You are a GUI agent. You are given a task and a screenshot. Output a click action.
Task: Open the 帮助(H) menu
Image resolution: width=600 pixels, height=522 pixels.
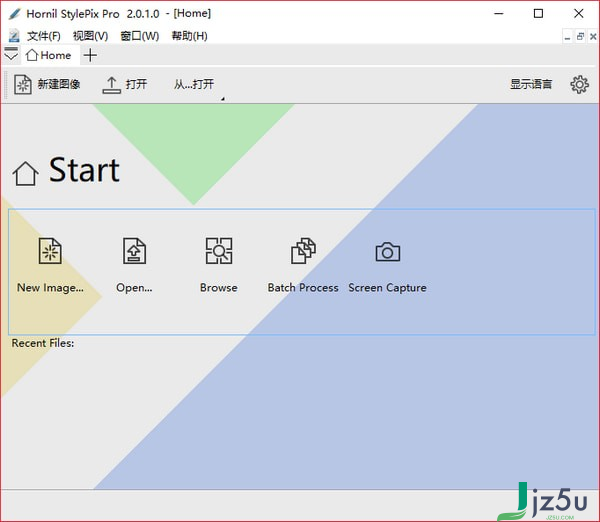click(x=189, y=36)
